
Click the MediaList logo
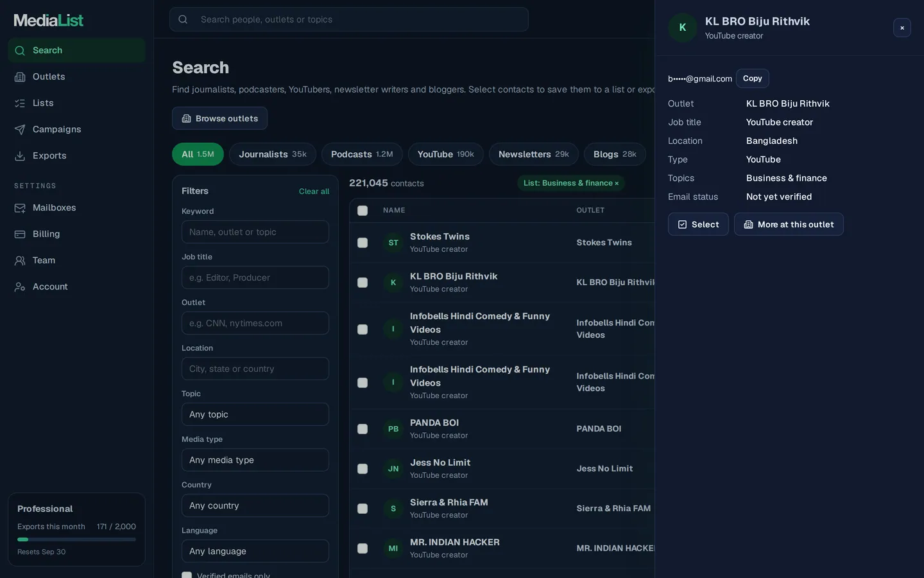pos(49,21)
